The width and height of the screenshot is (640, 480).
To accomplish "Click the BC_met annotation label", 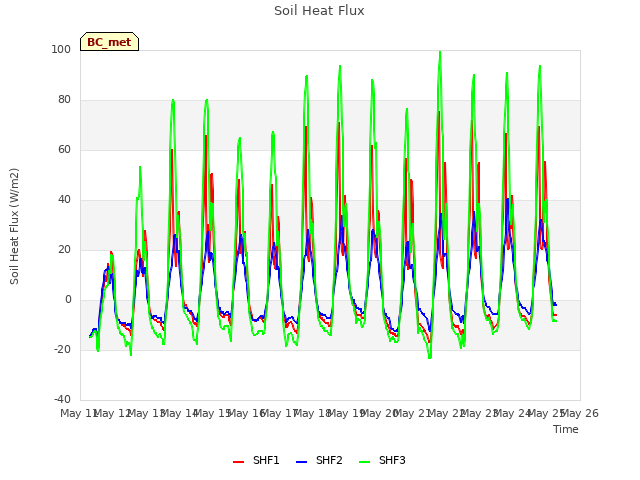I will (x=109, y=42).
